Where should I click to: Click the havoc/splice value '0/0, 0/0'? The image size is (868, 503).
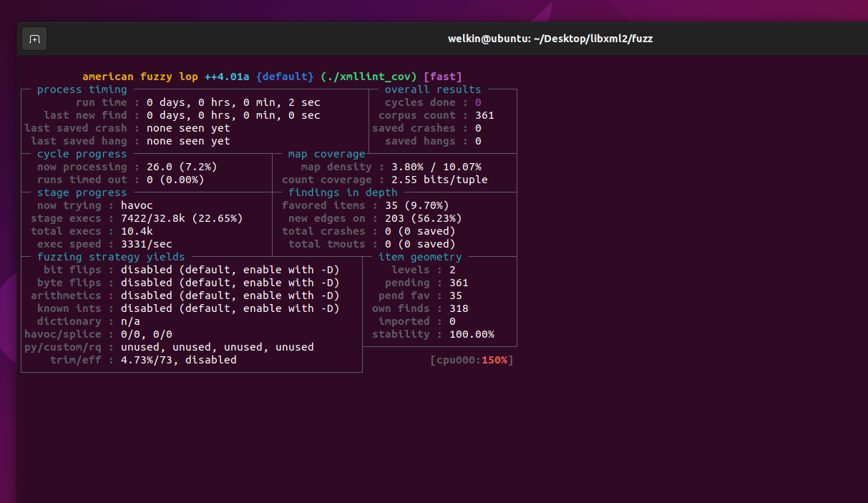147,334
